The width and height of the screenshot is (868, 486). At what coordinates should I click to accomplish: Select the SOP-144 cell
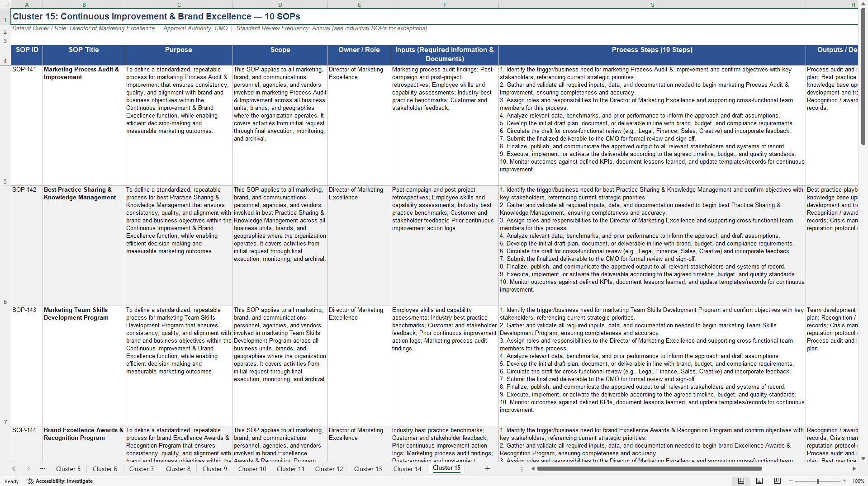tap(27, 444)
